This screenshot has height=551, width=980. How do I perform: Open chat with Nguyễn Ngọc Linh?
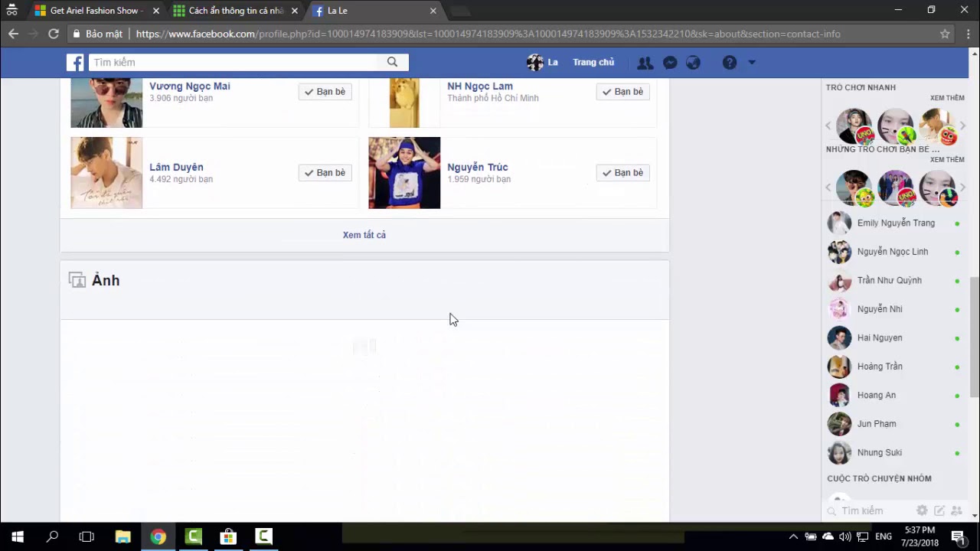[894, 252]
